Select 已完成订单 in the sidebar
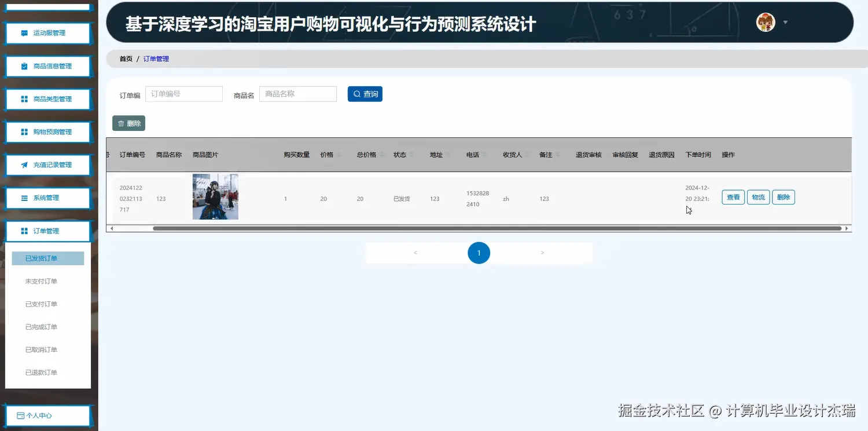 pyautogui.click(x=41, y=327)
